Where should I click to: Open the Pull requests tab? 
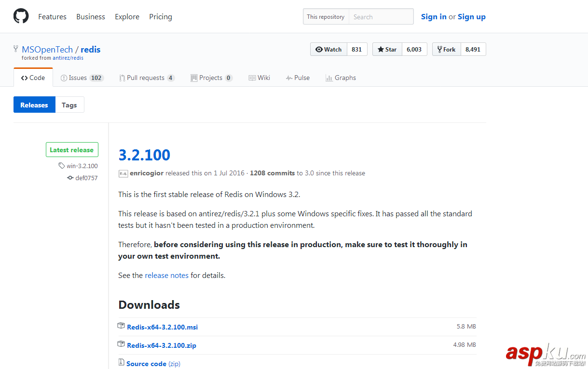(145, 78)
